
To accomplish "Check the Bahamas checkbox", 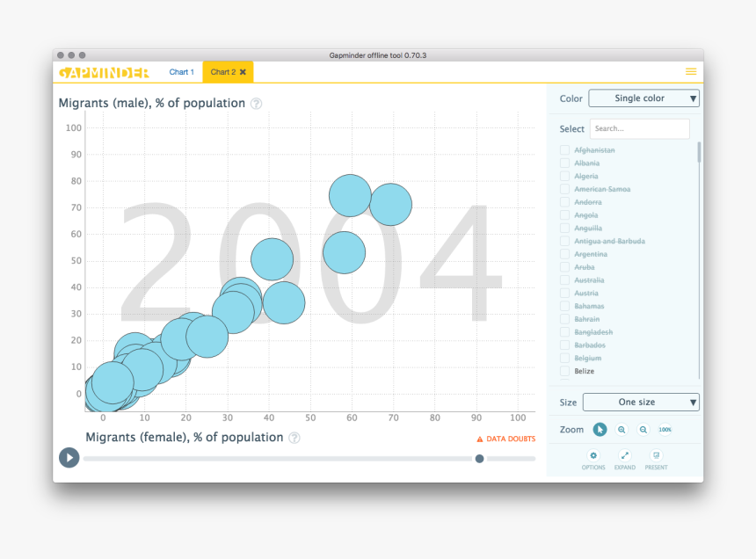I will click(x=564, y=306).
